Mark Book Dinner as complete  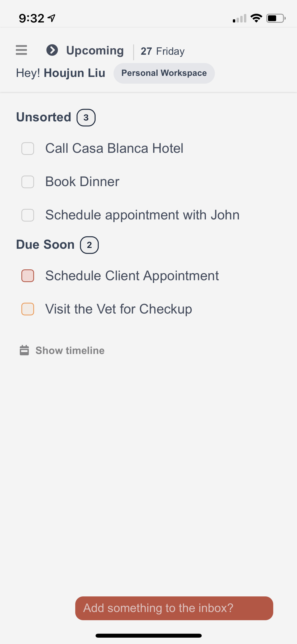[x=28, y=182]
